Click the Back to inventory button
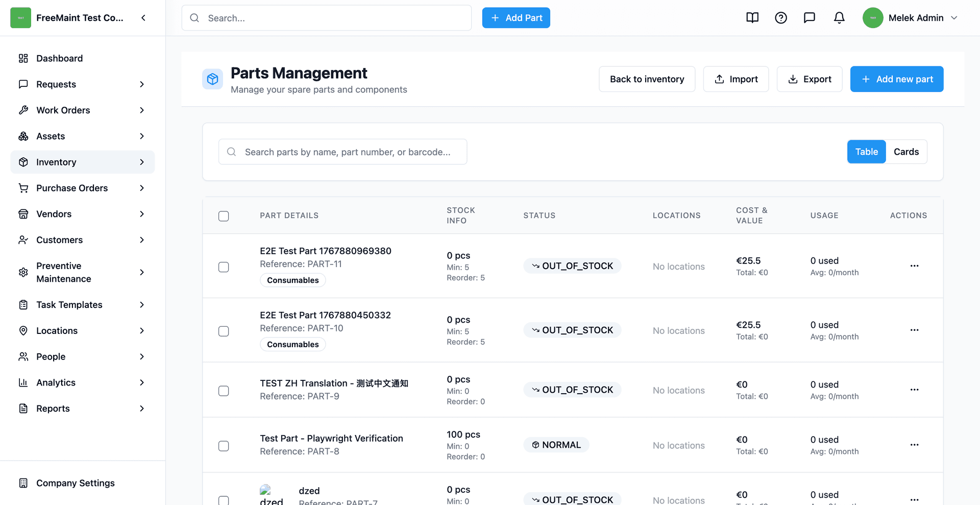The image size is (980, 505). click(647, 79)
